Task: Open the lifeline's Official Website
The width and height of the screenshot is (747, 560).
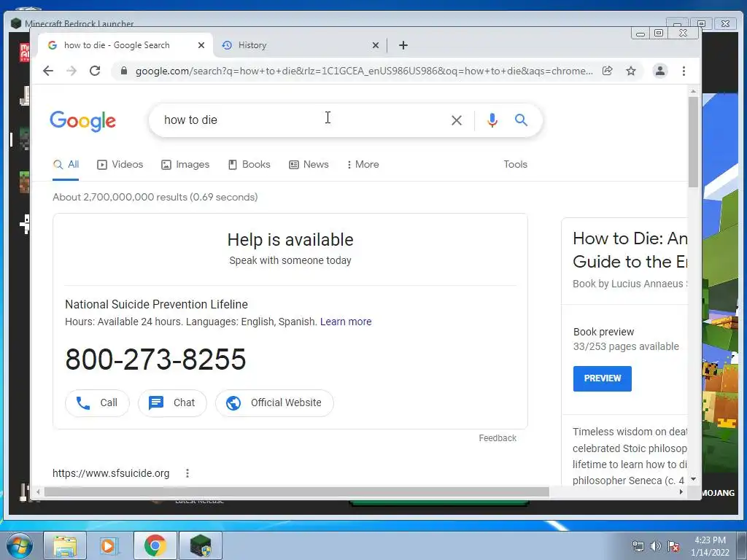Action: tap(274, 402)
